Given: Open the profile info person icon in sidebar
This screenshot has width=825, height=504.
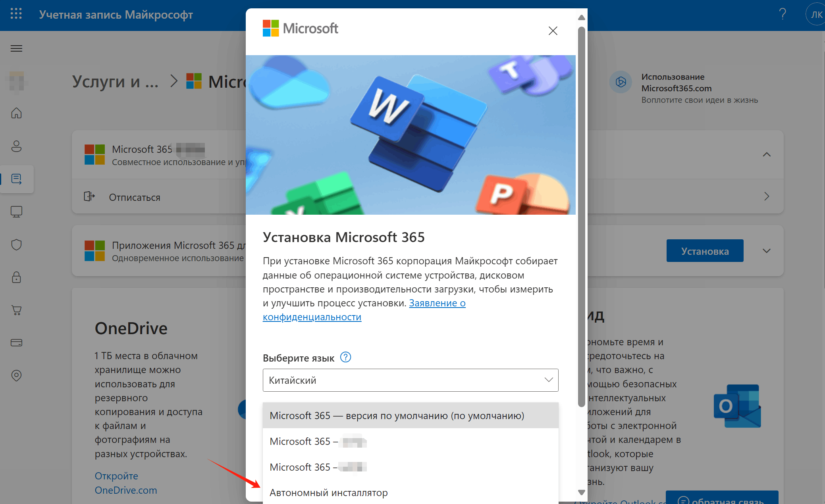Looking at the screenshot, I should 16,146.
